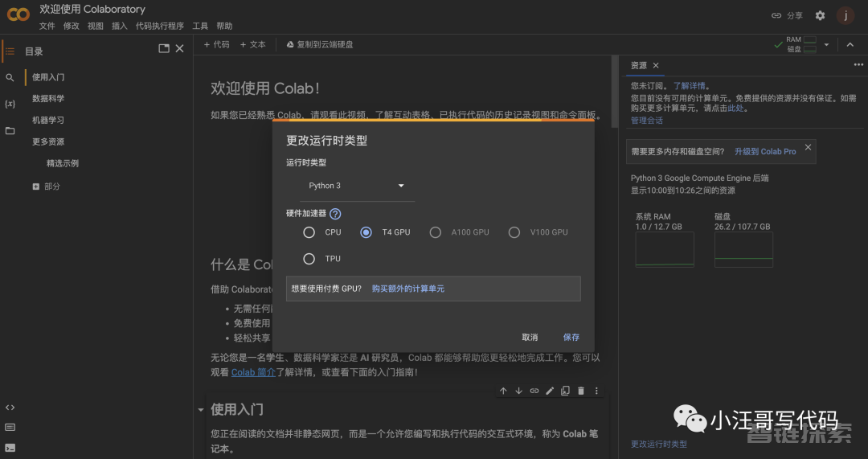Expand the 部分 section in contents

(x=36, y=186)
